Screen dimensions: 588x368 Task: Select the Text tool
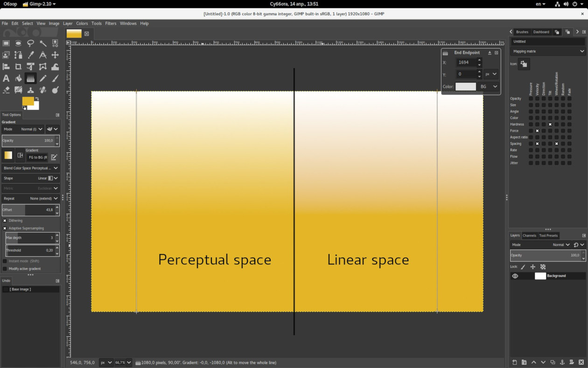(6, 78)
